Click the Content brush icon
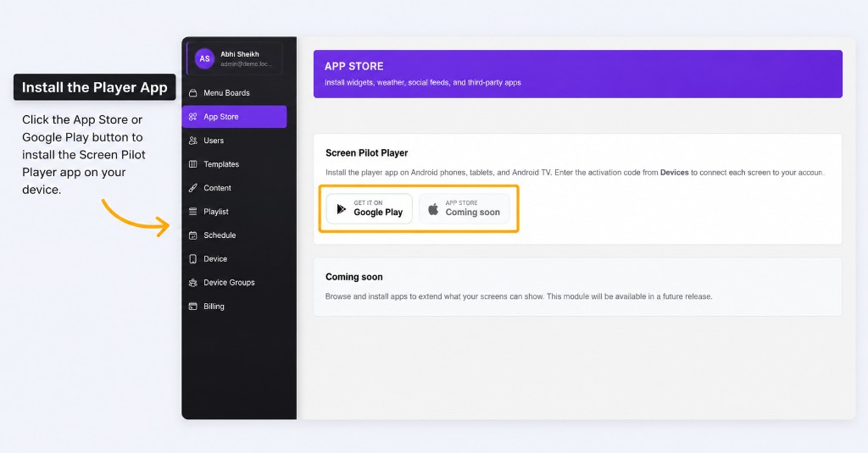Image resolution: width=868 pixels, height=453 pixels. coord(192,188)
